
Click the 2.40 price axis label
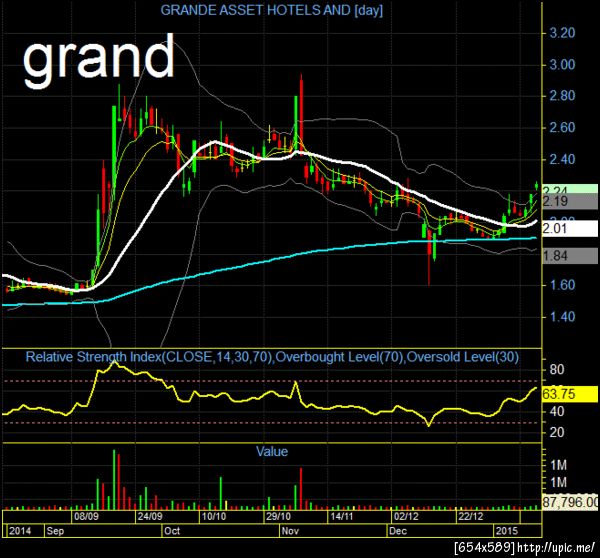[x=562, y=159]
